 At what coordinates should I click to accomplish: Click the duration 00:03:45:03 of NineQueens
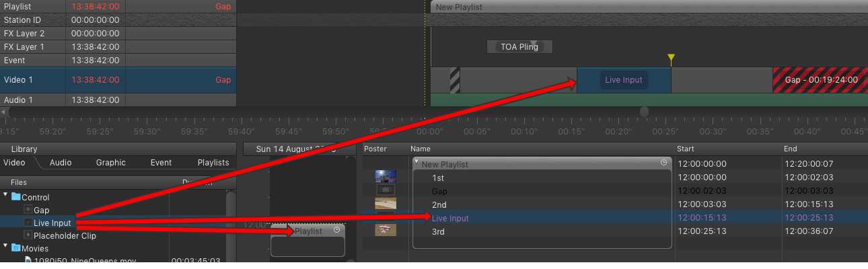pos(195,261)
